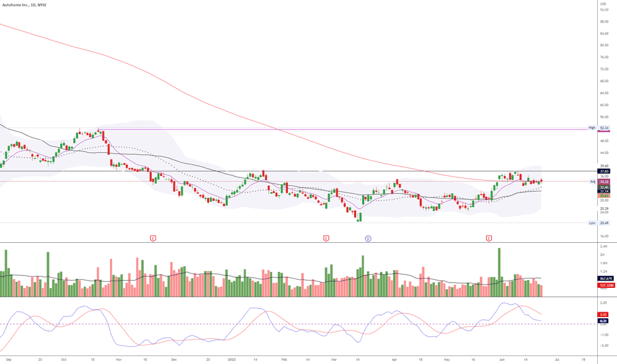Click the Jul label on time axis
617x364 pixels.
tap(557, 359)
